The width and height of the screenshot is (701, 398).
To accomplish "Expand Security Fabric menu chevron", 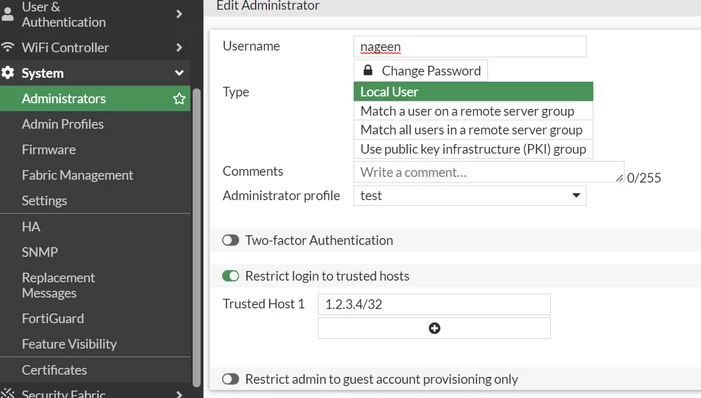I will (179, 394).
